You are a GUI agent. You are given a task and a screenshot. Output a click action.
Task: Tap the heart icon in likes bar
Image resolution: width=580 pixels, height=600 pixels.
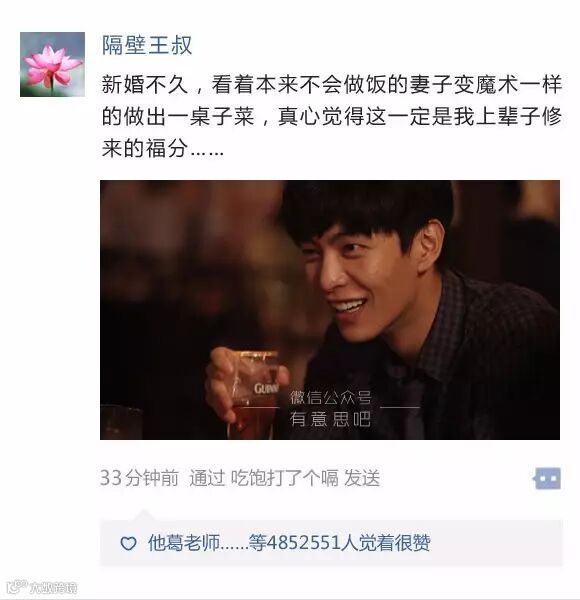tap(128, 543)
